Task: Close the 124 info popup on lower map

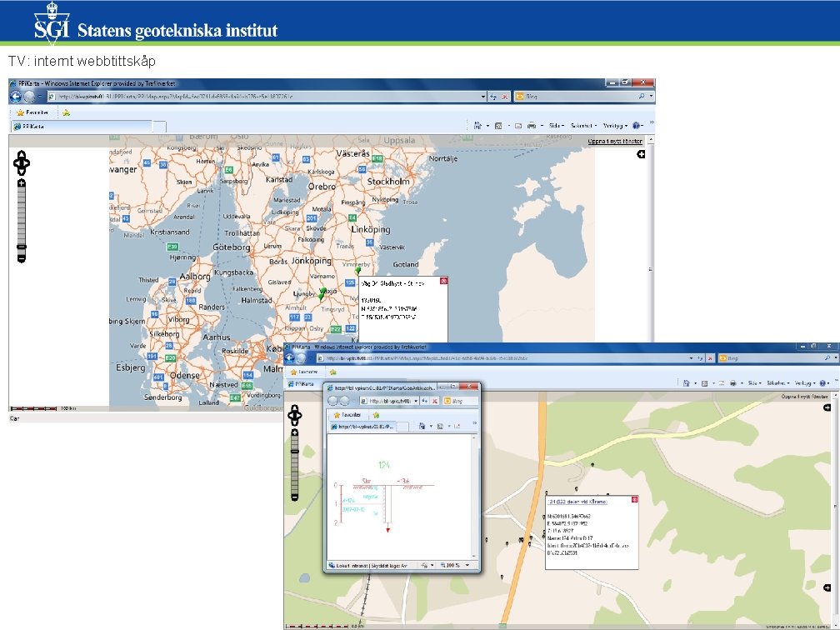Action: pyautogui.click(x=634, y=499)
